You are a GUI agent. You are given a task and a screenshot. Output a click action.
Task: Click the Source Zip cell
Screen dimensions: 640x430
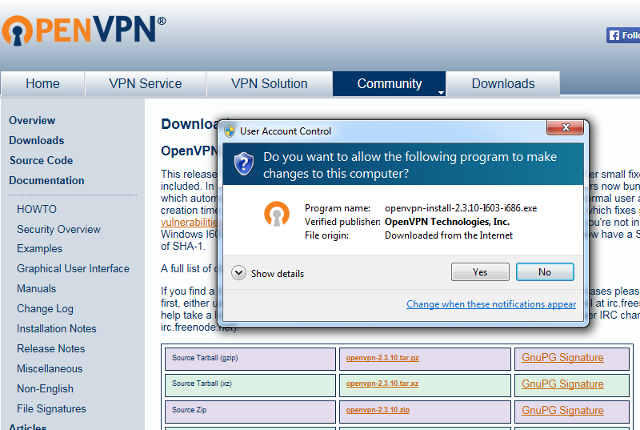click(250, 412)
